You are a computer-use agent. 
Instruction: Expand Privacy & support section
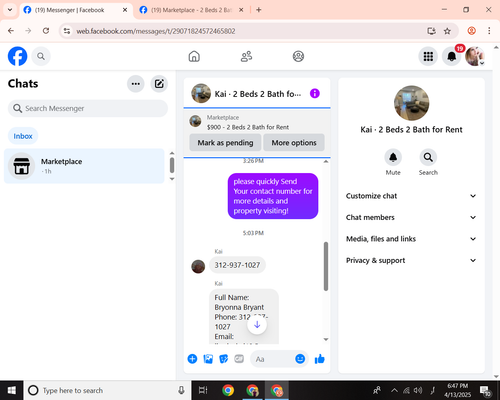[x=411, y=260]
